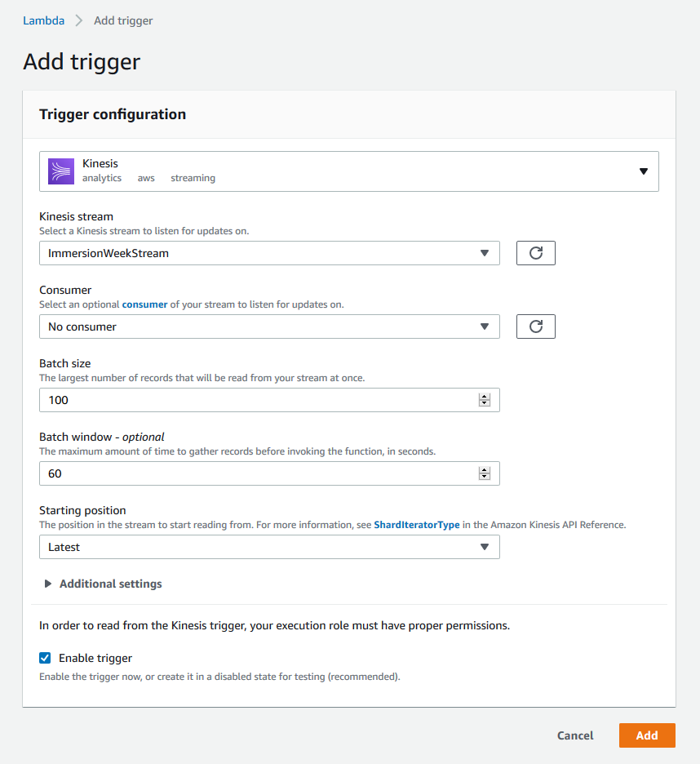Open the consumer documentation link
The image size is (700, 764).
point(144,304)
